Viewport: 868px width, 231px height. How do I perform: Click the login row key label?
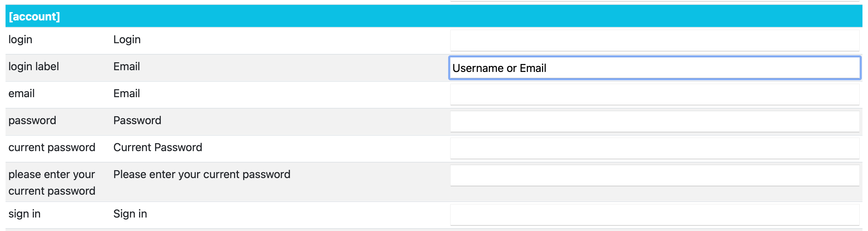pyautogui.click(x=20, y=39)
